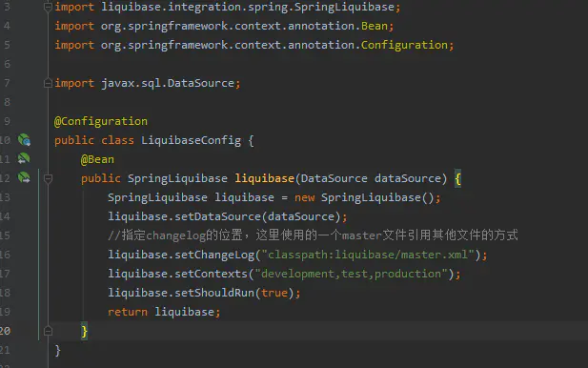Click "classpath:liquibase/master.xml" string
The height and width of the screenshot is (368, 588).
pos(368,255)
